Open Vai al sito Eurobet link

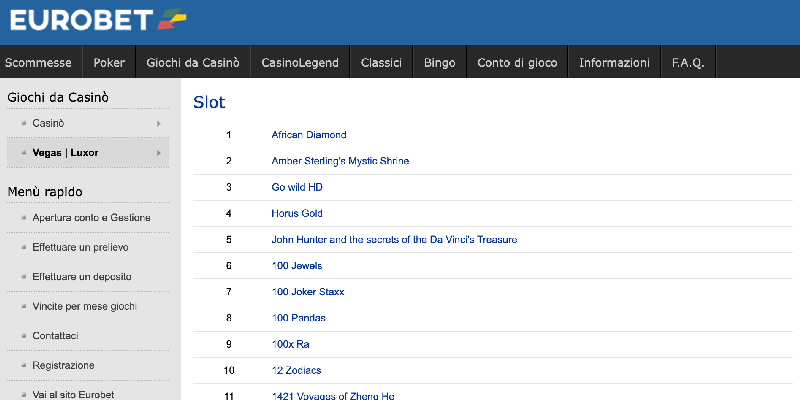click(73, 394)
